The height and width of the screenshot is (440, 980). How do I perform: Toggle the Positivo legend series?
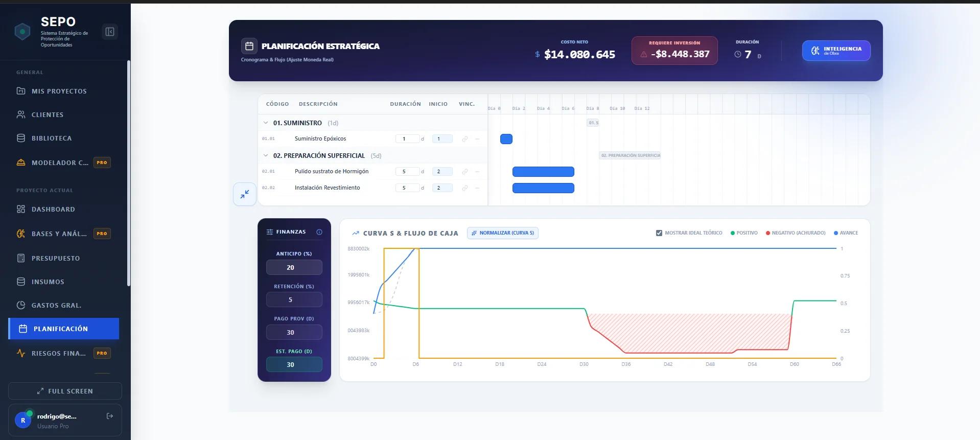(744, 233)
